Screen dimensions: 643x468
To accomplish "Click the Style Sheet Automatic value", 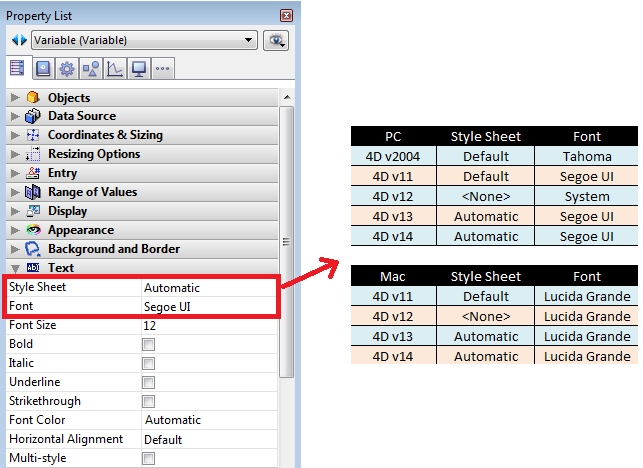I will [172, 288].
